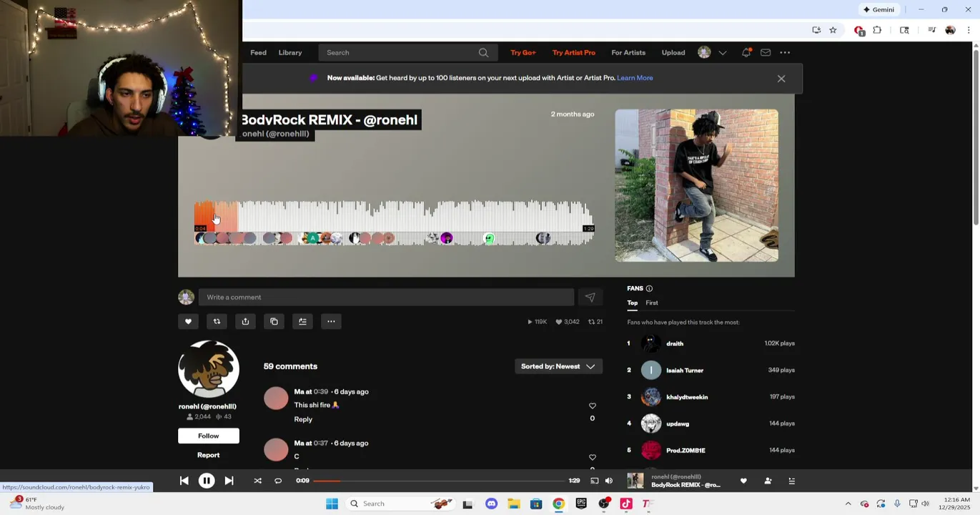
Task: Show info about FANS section
Action: pyautogui.click(x=649, y=288)
